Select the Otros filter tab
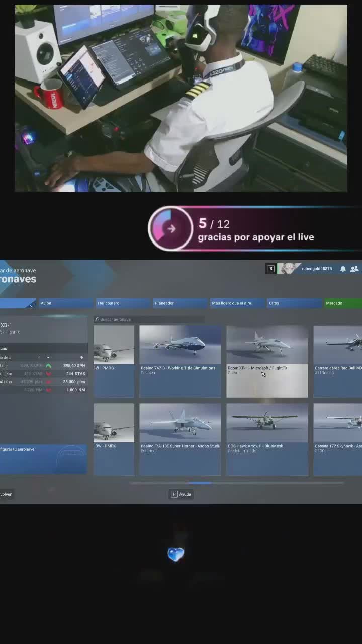This screenshot has height=644, width=362. [x=294, y=303]
